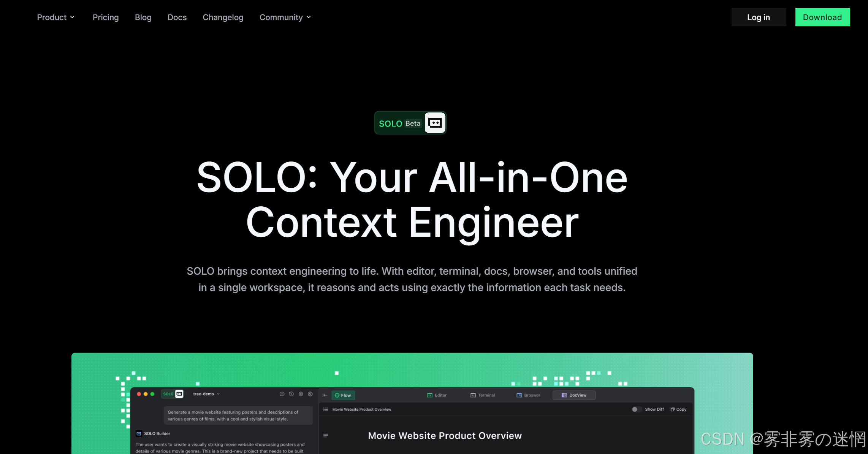Screen dimensions: 868x454
Task: Click the user profile avatar icon
Action: click(x=310, y=394)
